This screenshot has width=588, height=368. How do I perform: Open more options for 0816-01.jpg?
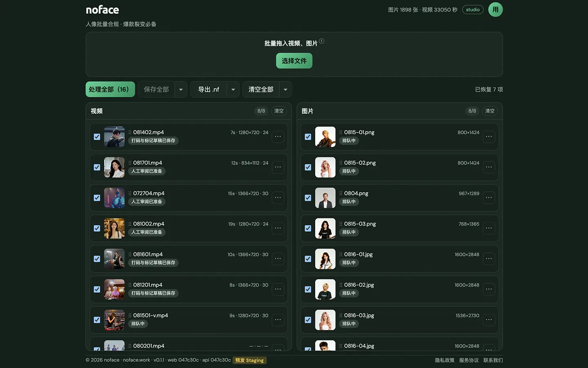[489, 259]
